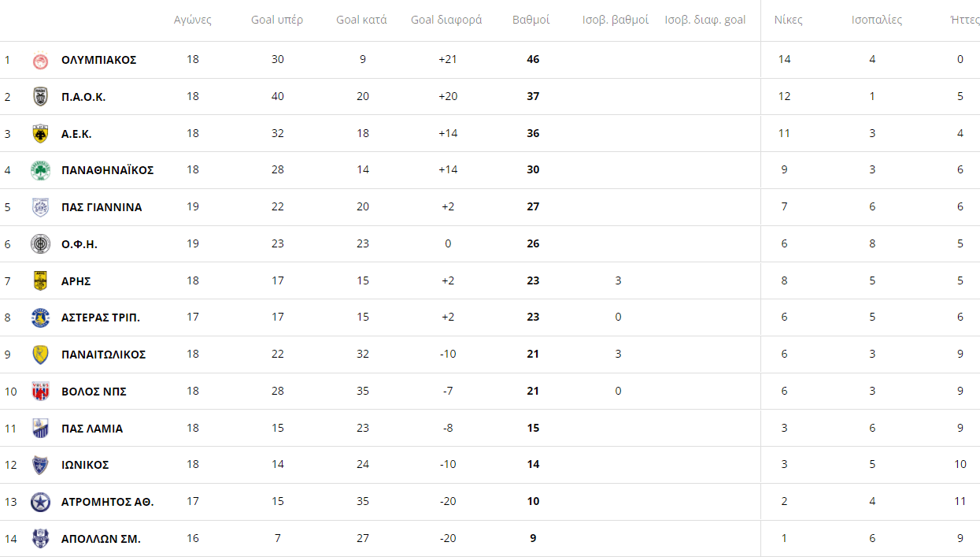Viewport: 980px width, 557px height.
Task: Click the Olympiakos team crest
Action: [40, 60]
